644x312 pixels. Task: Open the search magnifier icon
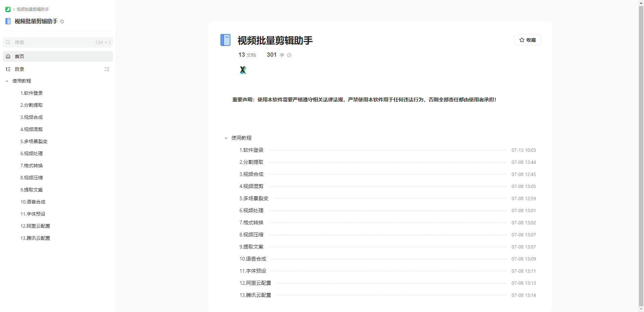(x=8, y=42)
